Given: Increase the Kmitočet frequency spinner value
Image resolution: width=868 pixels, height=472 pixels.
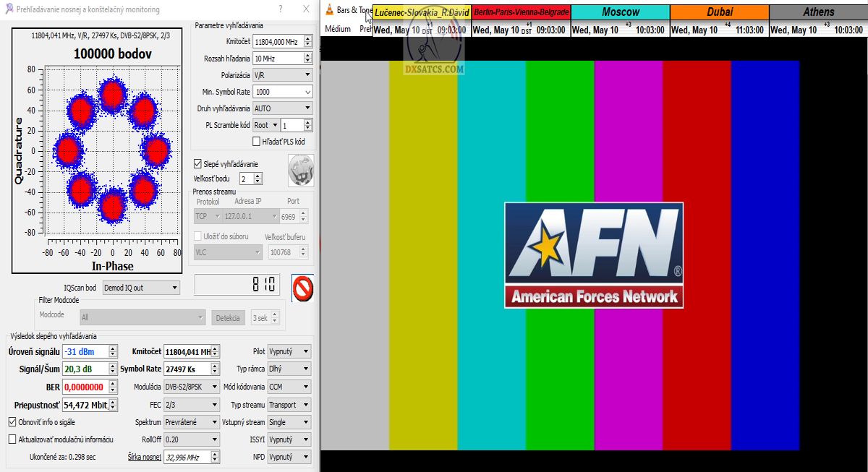Looking at the screenshot, I should click(308, 39).
